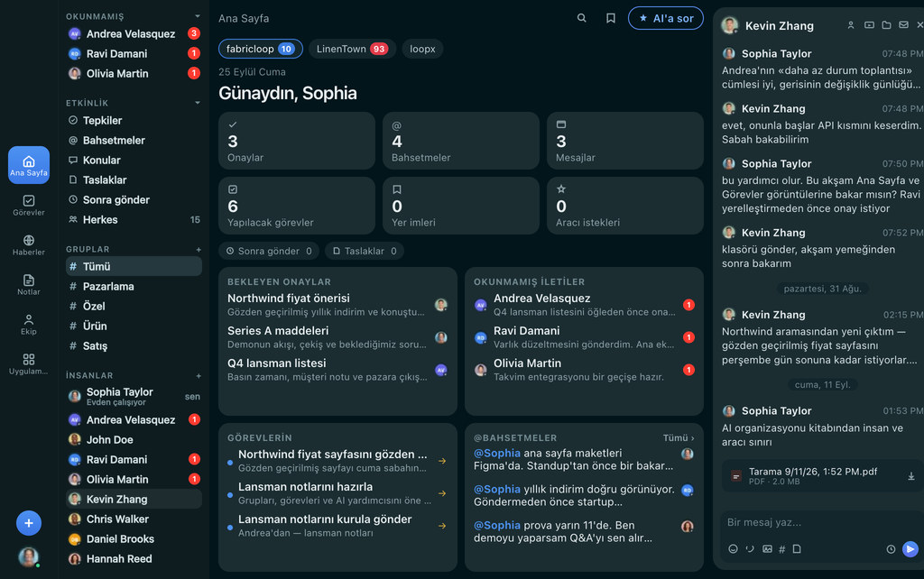Click the Bir mesaj yaz input field
The height and width of the screenshot is (579, 924).
click(819, 522)
